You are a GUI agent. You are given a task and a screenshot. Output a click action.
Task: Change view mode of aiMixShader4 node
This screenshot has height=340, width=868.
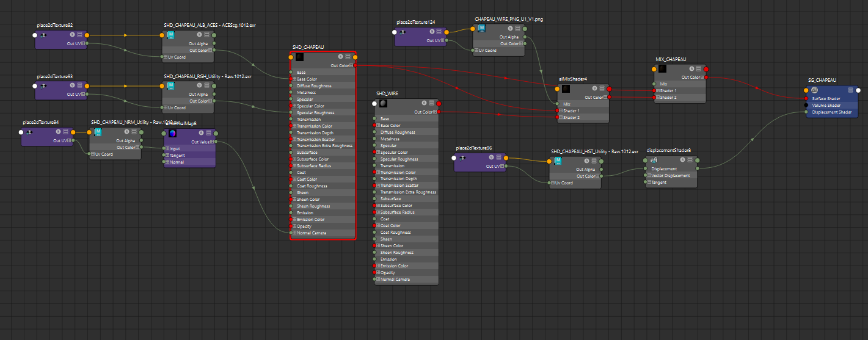pyautogui.click(x=601, y=89)
